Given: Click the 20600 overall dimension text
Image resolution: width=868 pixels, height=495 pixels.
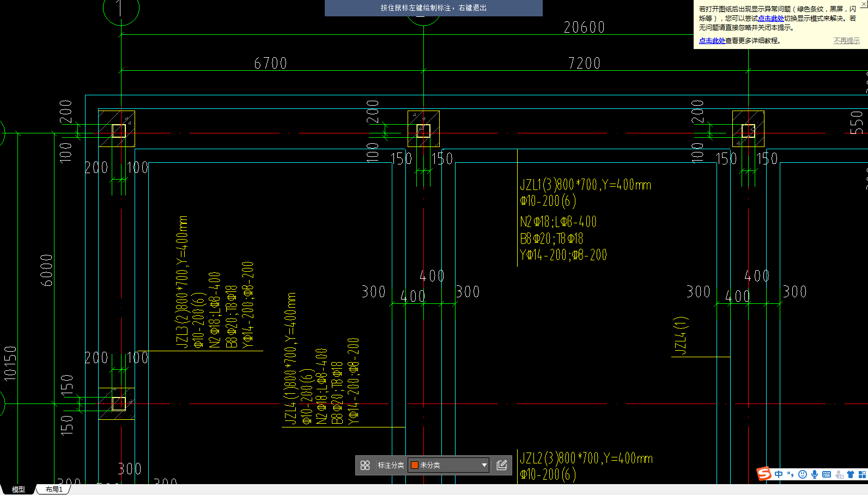Looking at the screenshot, I should click(x=584, y=27).
